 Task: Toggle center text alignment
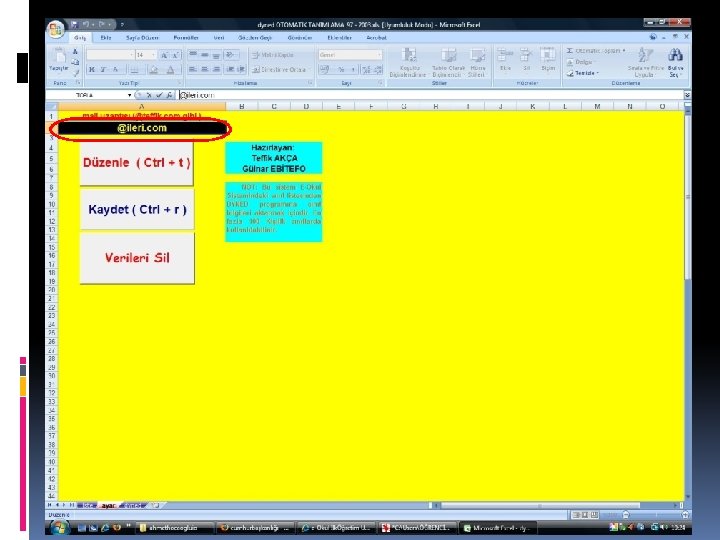click(204, 69)
